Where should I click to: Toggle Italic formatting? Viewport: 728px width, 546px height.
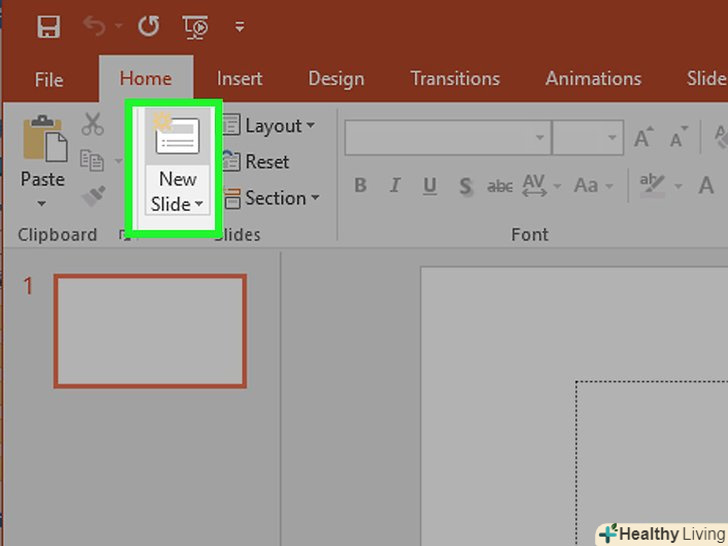(x=395, y=186)
